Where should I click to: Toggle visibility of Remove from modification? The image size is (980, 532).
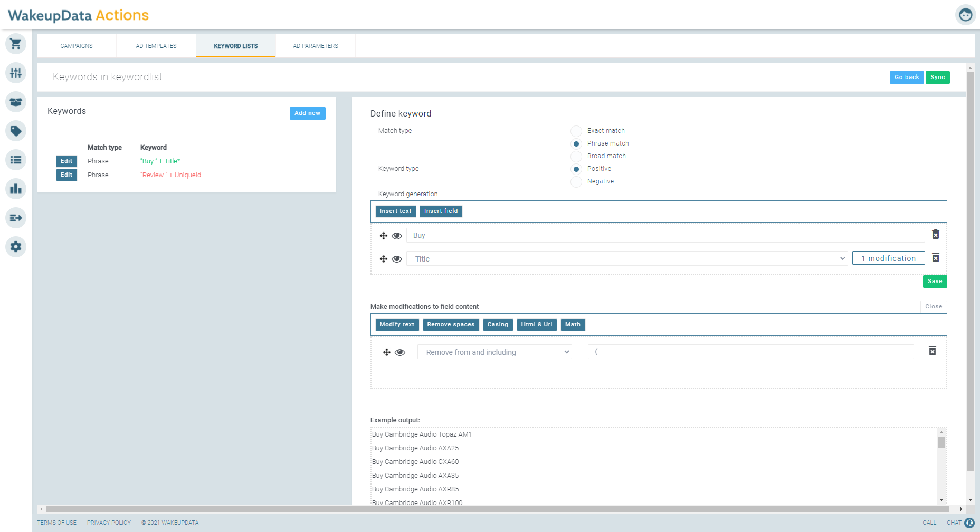pyautogui.click(x=400, y=352)
